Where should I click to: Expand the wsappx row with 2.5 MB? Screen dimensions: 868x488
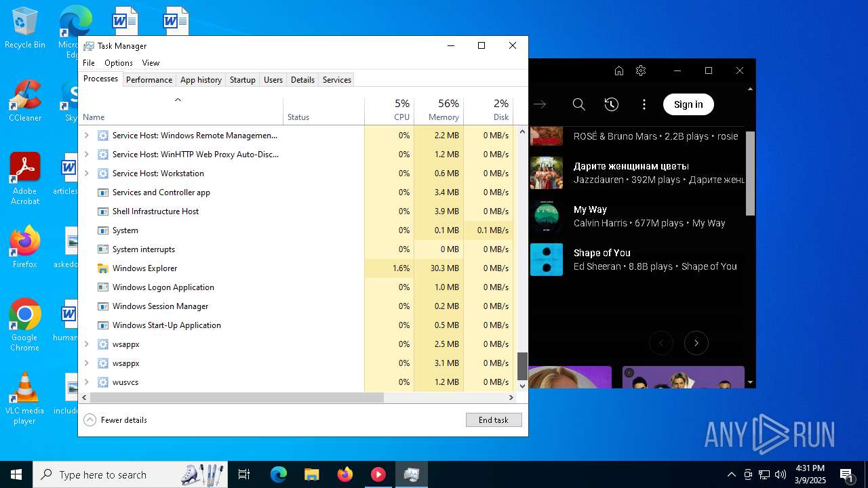coord(86,344)
